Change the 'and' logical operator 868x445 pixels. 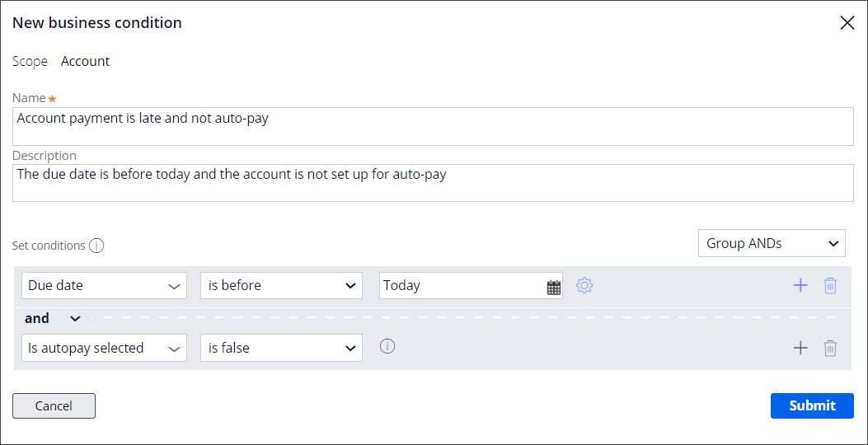pyautogui.click(x=53, y=319)
